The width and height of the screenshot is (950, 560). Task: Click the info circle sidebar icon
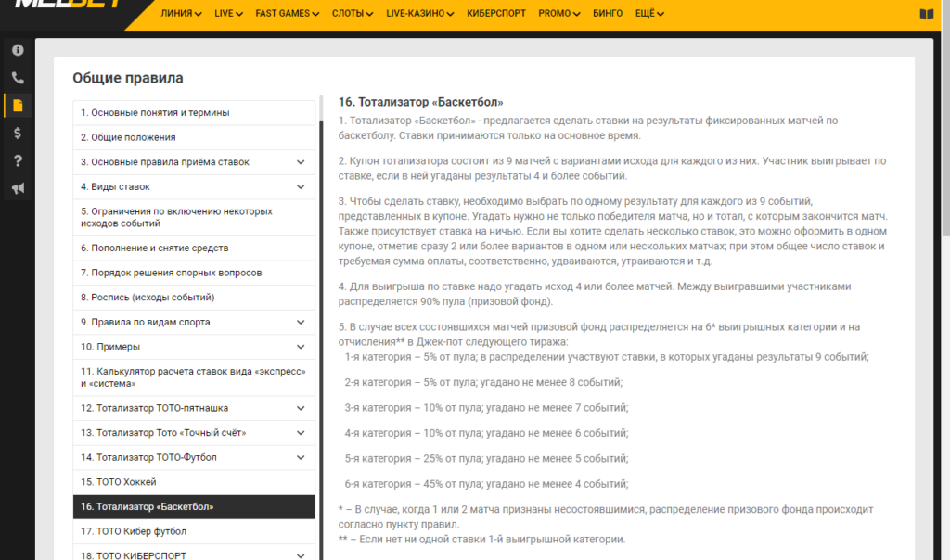18,50
